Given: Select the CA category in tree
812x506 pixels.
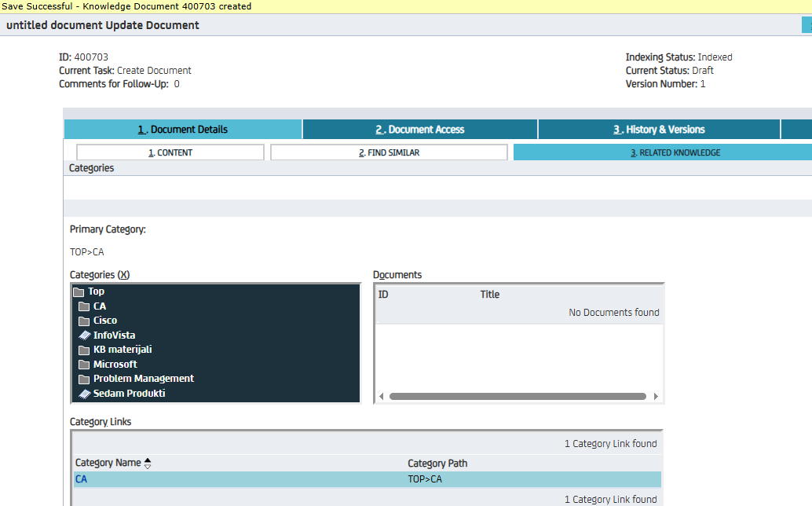Looking at the screenshot, I should [100, 306].
